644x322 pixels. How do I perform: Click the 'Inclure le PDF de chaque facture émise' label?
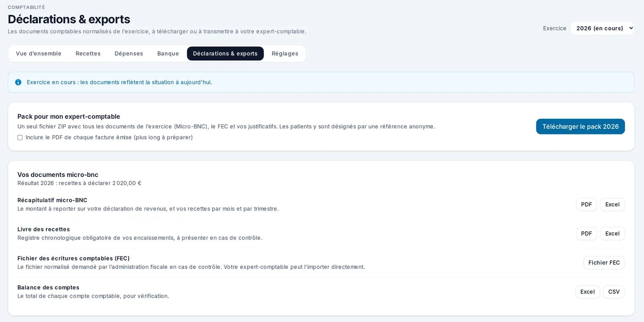pyautogui.click(x=109, y=137)
